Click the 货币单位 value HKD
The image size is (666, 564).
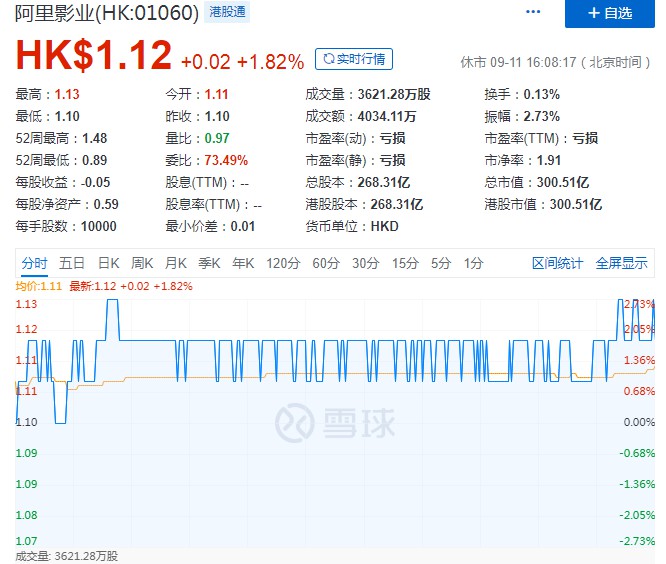coord(384,227)
